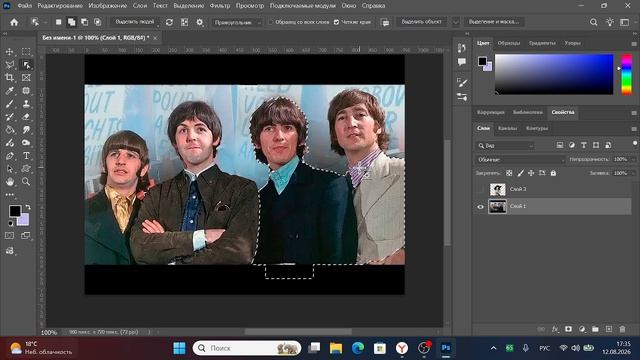Image resolution: width=640 pixels, height=360 pixels.
Task: Choose Subtract from selection mode
Action: click(84, 22)
